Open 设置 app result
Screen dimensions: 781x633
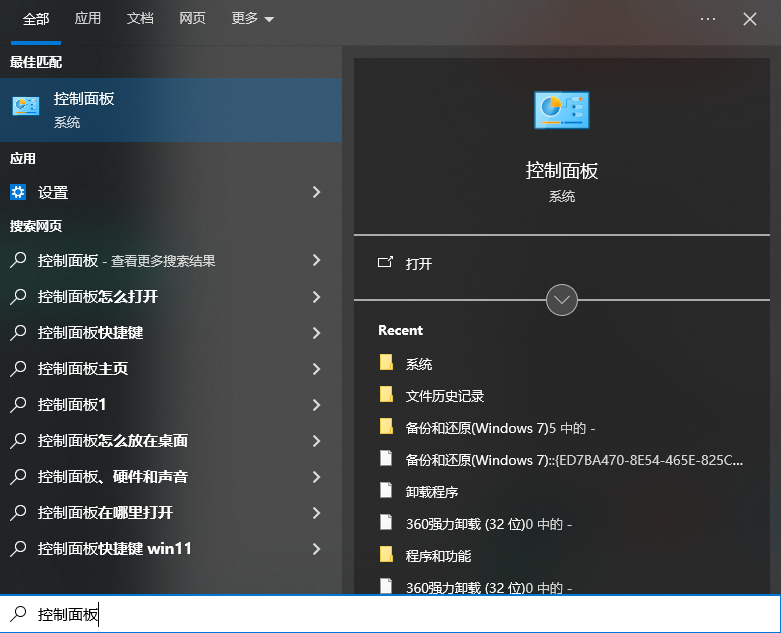tap(171, 192)
